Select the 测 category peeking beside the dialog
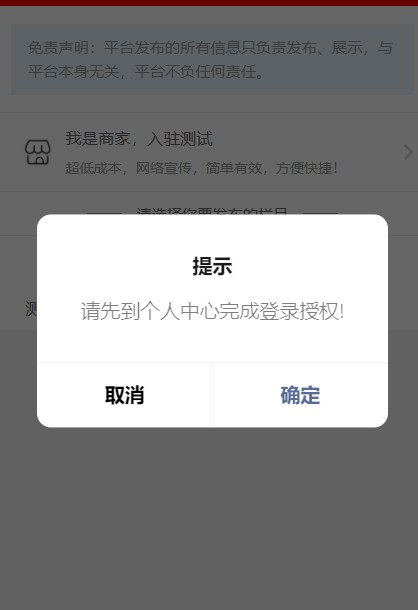418x610 pixels. click(x=31, y=309)
